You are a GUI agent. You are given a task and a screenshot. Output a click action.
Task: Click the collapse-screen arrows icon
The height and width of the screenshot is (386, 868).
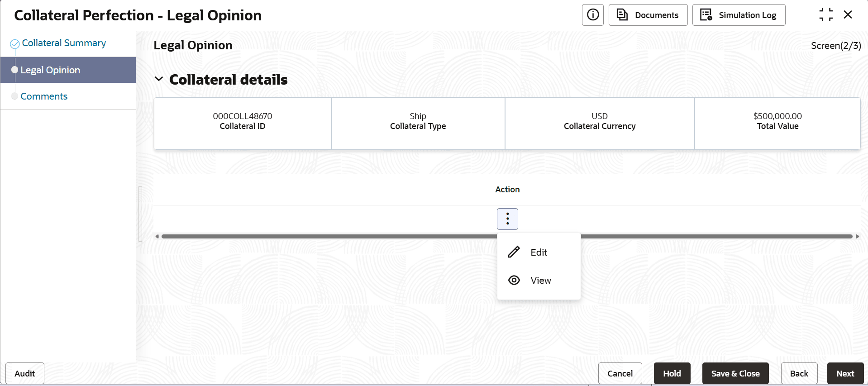point(825,15)
